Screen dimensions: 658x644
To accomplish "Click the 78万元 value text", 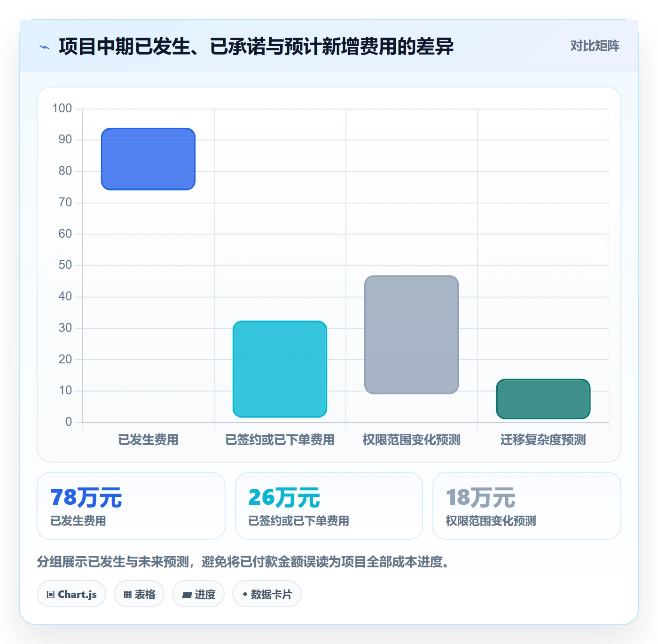I will coord(86,497).
